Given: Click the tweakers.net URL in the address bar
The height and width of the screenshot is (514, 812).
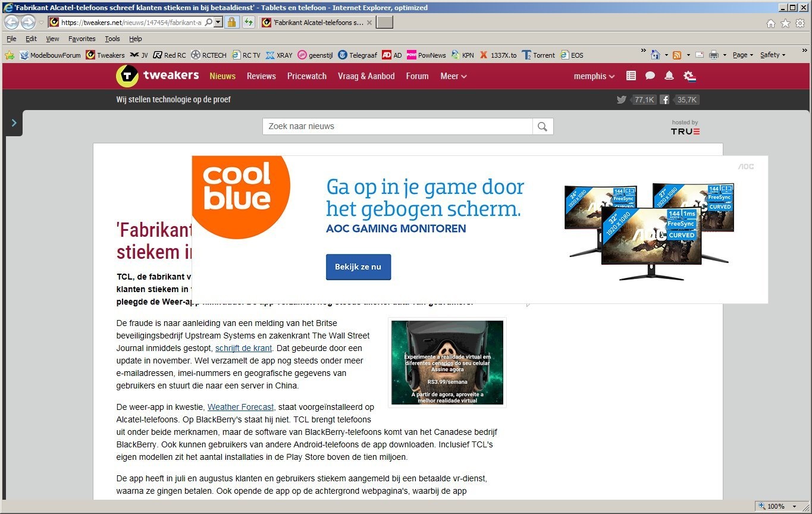Looking at the screenshot, I should (131, 23).
